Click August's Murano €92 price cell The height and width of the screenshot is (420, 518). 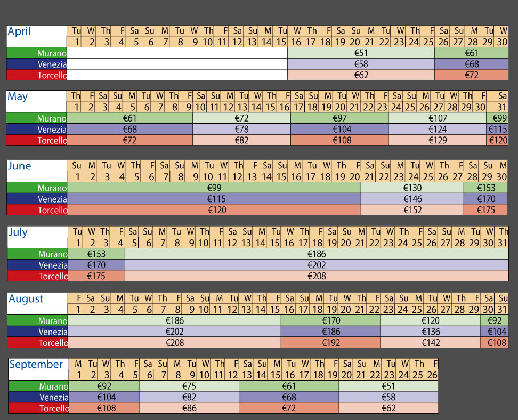(494, 320)
